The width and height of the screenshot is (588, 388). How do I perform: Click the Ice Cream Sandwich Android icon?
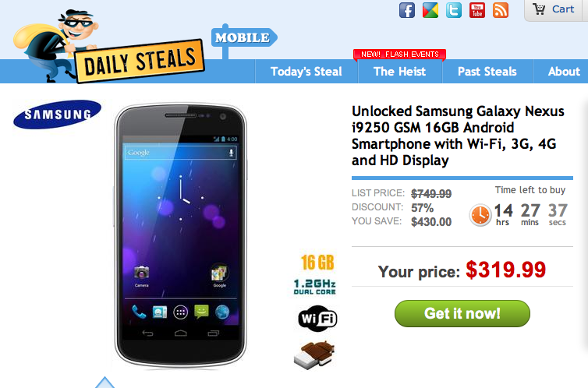coord(314,354)
